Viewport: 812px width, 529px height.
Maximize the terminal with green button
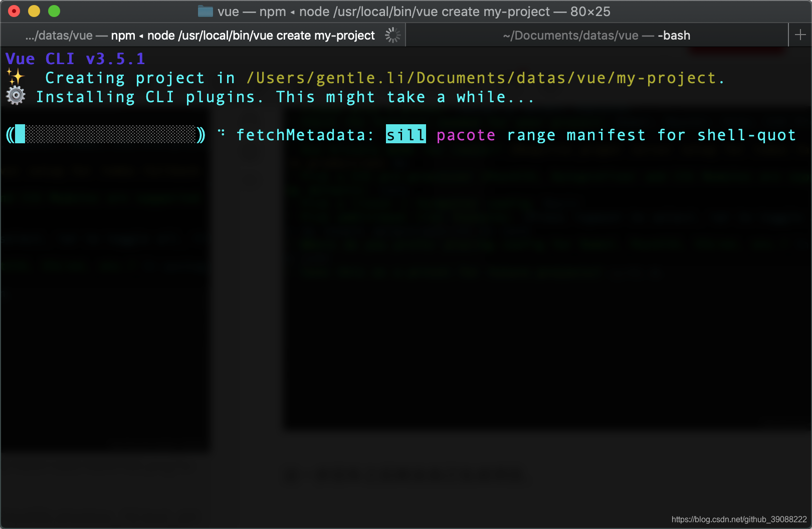pyautogui.click(x=54, y=11)
